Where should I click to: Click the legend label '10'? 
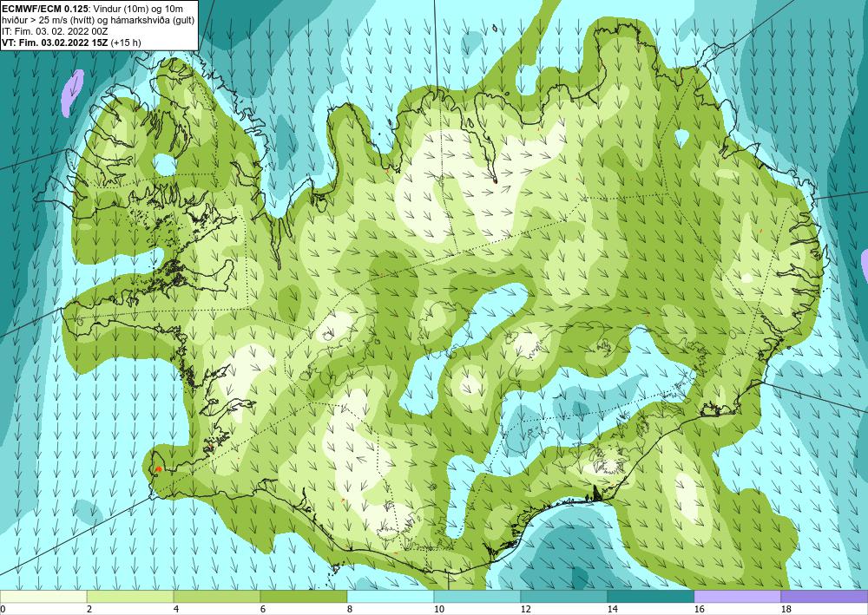pyautogui.click(x=438, y=610)
